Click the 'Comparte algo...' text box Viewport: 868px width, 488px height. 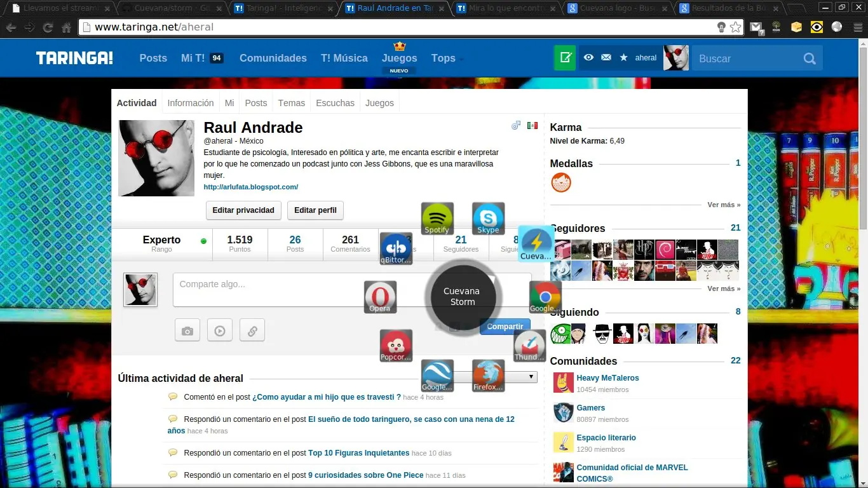(352, 290)
